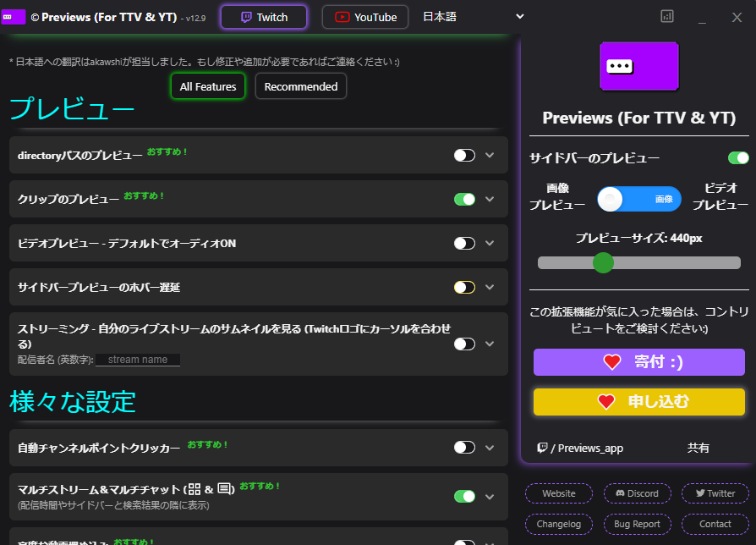The width and height of the screenshot is (756, 545).
Task: Switch to the YouTube tab
Action: coord(365,18)
